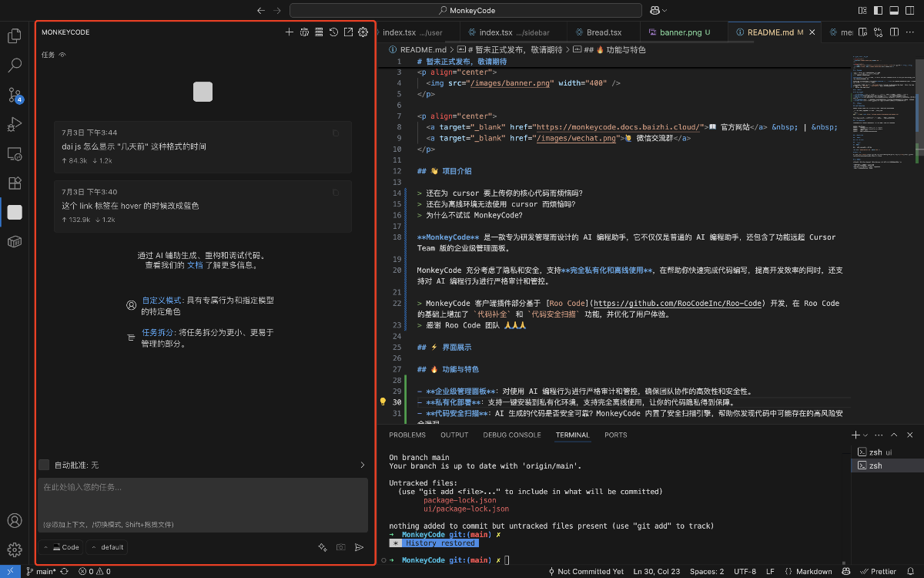
Task: Open MonkeyCode settings gear
Action: (363, 32)
